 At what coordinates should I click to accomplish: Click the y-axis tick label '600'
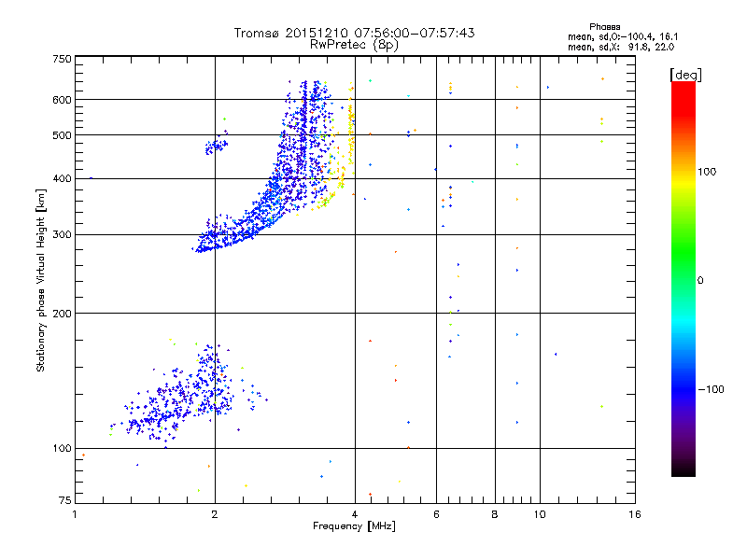coord(62,100)
